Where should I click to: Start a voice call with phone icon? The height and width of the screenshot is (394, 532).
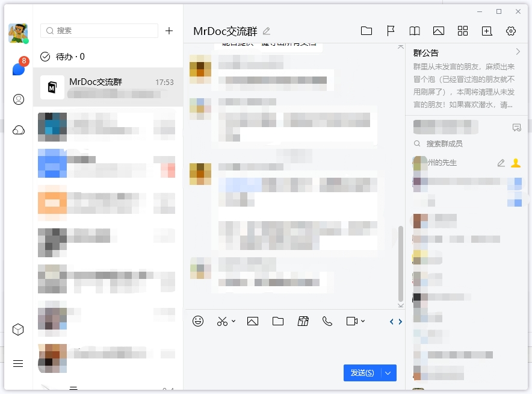[x=327, y=321]
